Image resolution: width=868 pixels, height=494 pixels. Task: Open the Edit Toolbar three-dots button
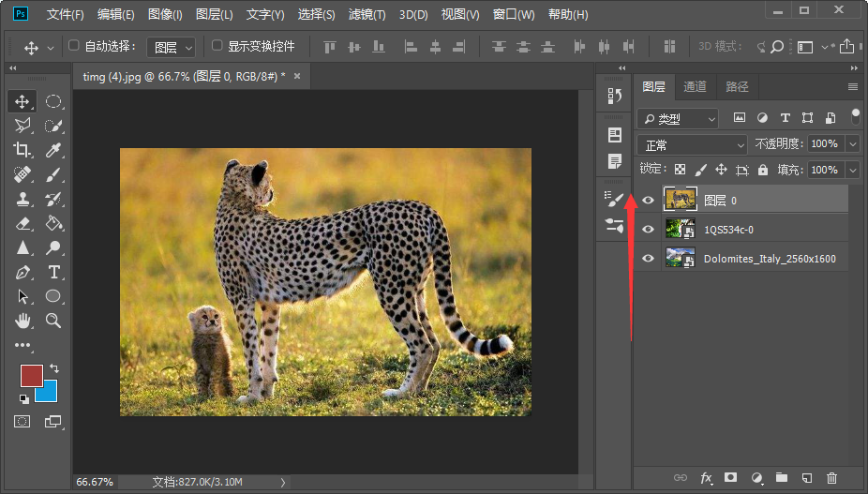coord(22,345)
